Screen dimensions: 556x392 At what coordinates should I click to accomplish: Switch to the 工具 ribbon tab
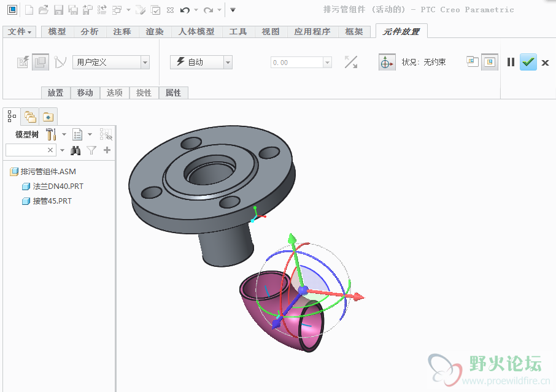(x=238, y=31)
